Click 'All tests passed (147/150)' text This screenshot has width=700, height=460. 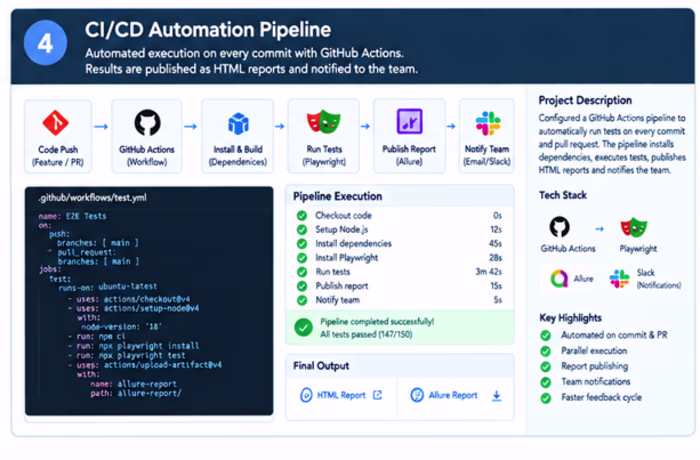coord(366,335)
